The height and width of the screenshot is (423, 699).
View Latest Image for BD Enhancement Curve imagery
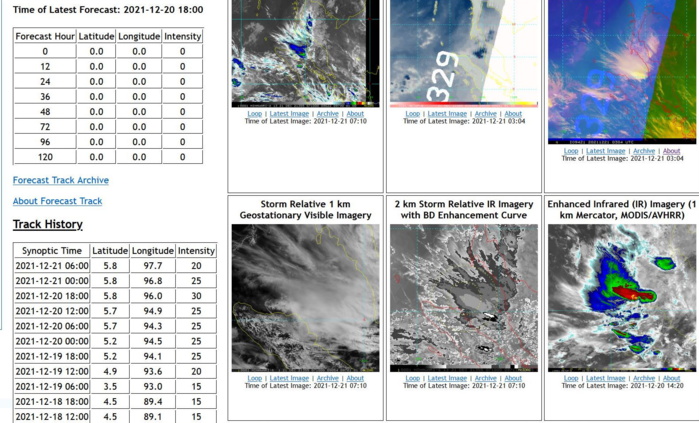coord(447,379)
